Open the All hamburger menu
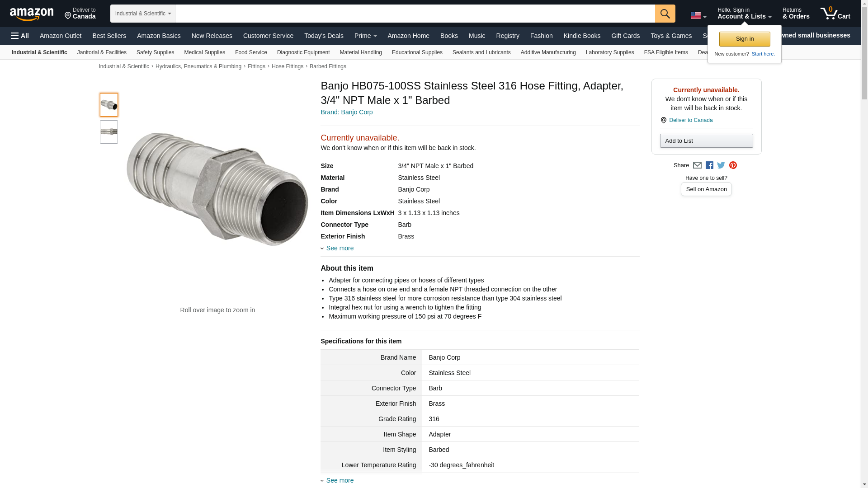Screen dimensions: 868x488 [20, 36]
